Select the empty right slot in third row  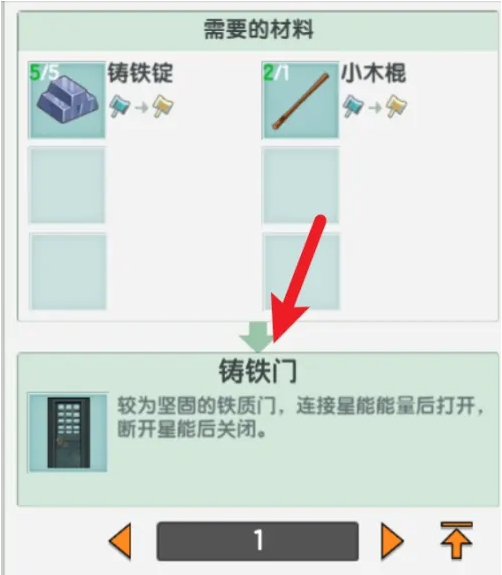click(301, 271)
